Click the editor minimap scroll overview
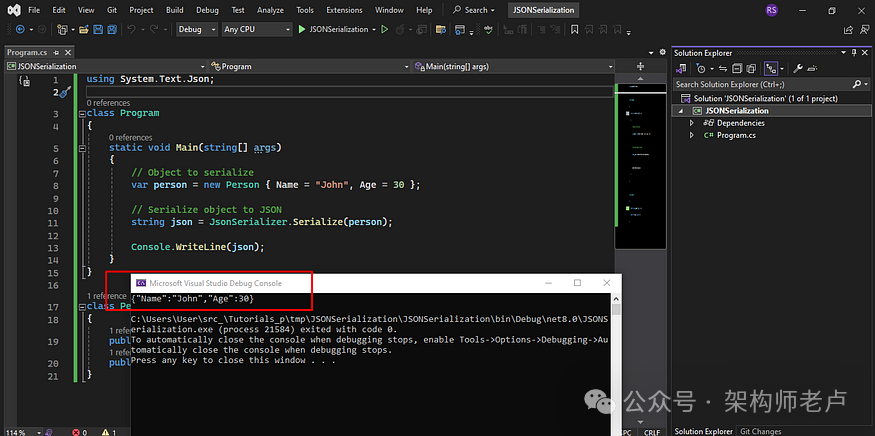875x436 pixels. (x=640, y=165)
